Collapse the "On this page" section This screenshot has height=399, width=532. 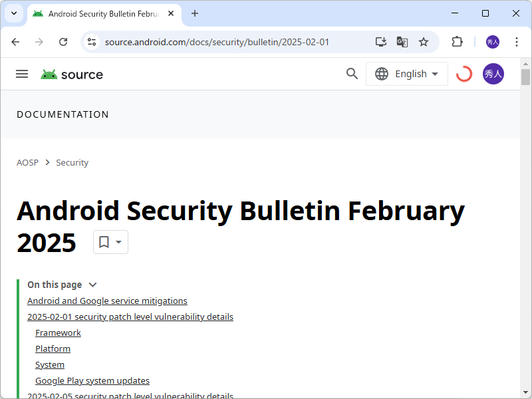(92, 285)
